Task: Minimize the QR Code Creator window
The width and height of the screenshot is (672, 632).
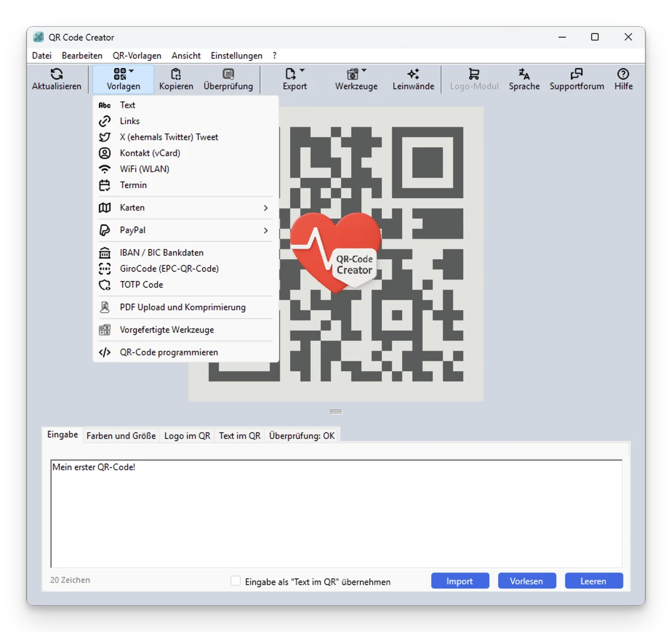Action: pos(562,37)
